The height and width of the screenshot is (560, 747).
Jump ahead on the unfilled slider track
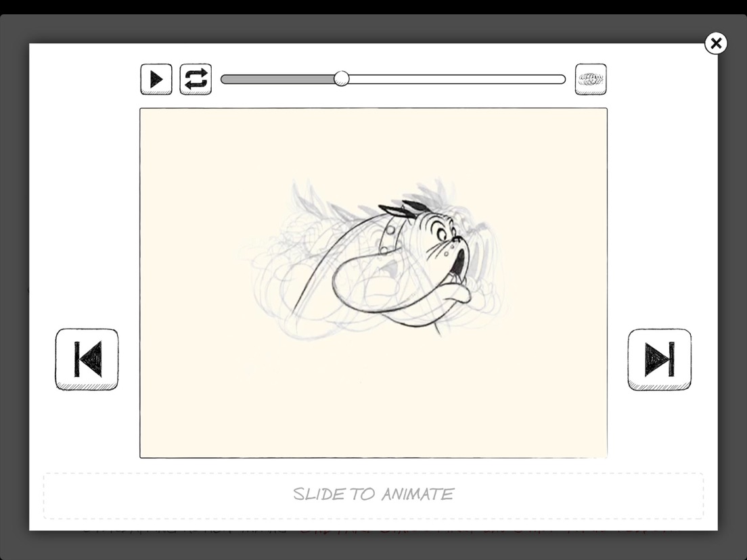[x=457, y=79]
